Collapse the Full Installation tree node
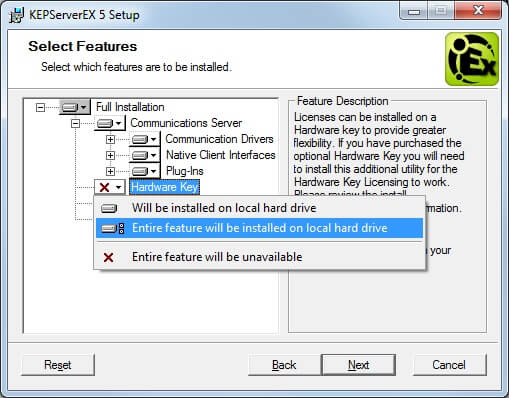This screenshot has height=398, width=509. pos(40,107)
